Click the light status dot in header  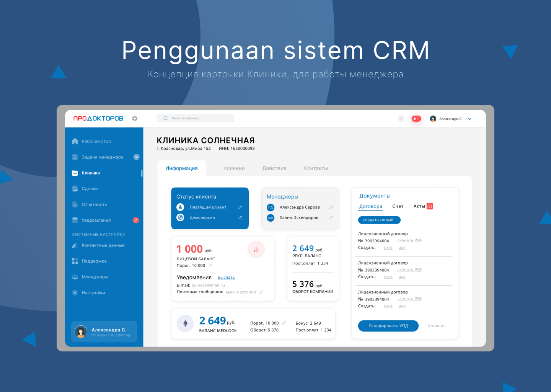401,119
